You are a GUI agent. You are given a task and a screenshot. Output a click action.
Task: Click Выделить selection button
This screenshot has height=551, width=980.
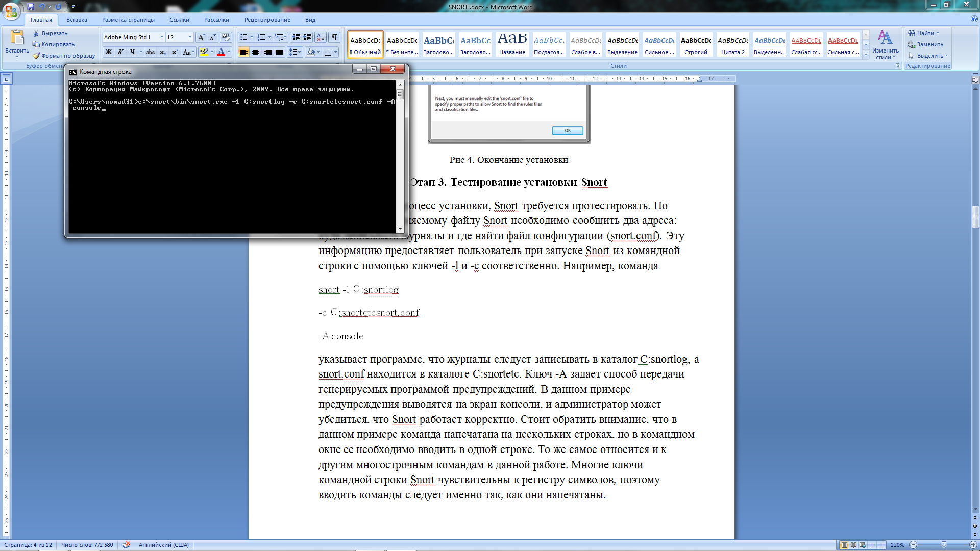point(928,56)
